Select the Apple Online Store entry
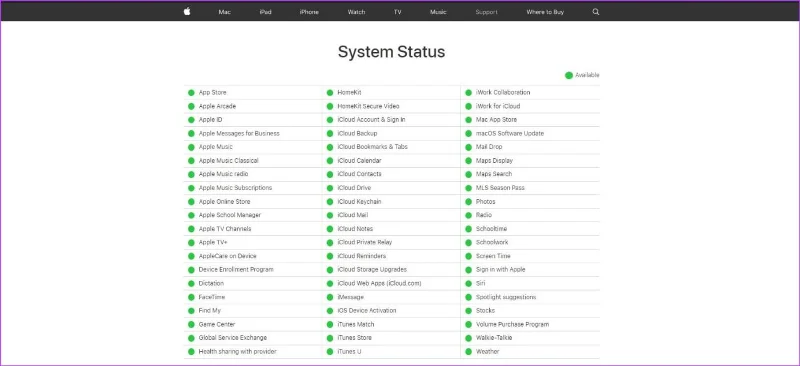 pyautogui.click(x=224, y=202)
